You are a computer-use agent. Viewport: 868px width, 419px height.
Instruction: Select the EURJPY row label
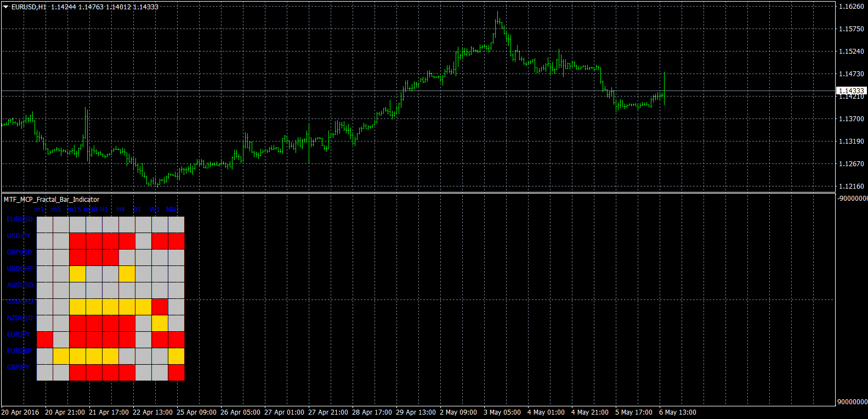click(x=19, y=335)
